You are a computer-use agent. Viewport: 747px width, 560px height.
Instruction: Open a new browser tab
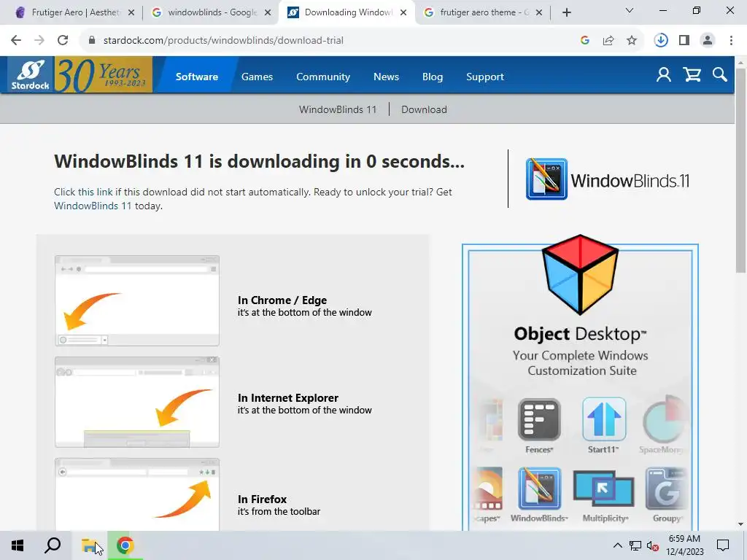click(566, 13)
